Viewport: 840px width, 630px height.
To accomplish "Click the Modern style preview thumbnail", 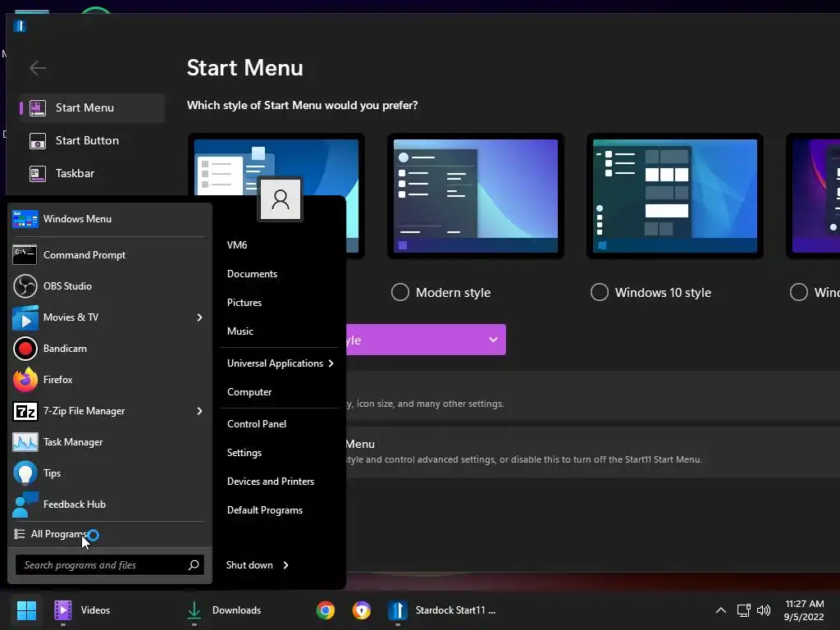I will pyautogui.click(x=475, y=196).
